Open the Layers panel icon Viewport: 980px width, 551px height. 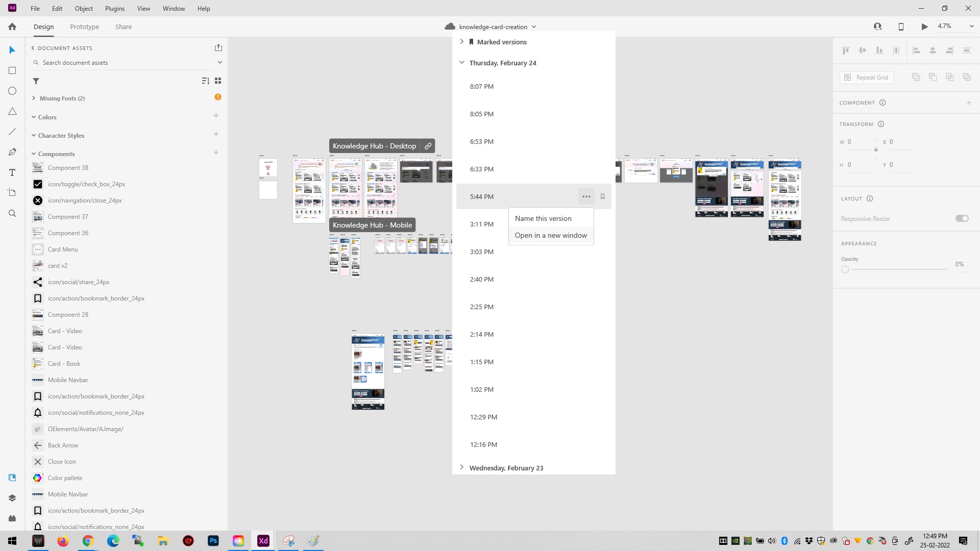coord(12,498)
